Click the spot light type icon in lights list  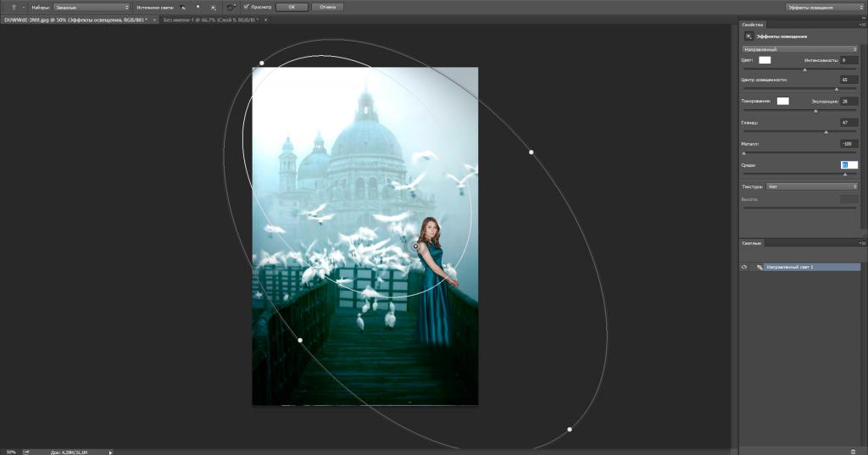click(759, 267)
